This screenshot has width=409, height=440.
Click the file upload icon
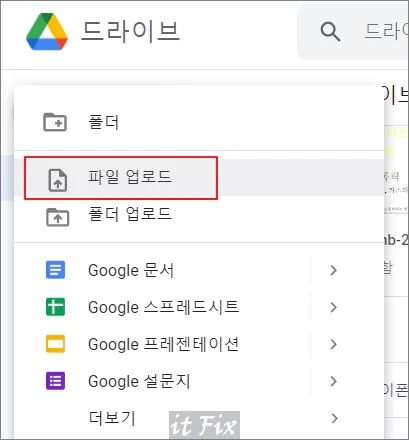[x=58, y=180]
